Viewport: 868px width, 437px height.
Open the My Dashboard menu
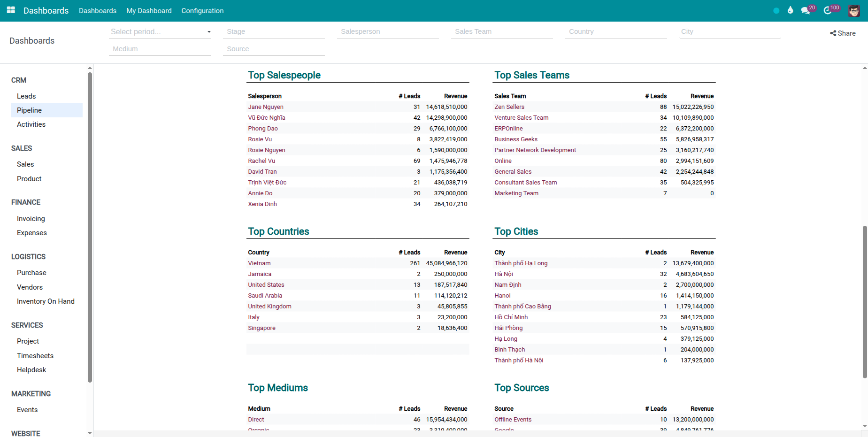(x=149, y=11)
